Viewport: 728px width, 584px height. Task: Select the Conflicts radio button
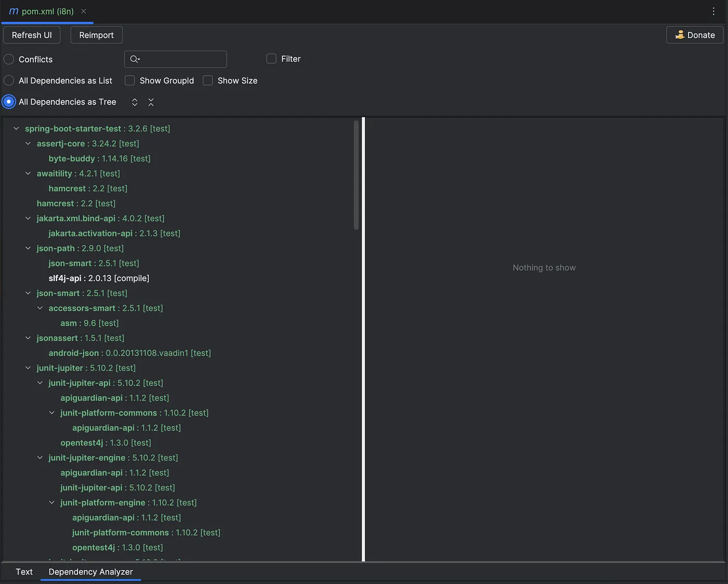coord(9,59)
